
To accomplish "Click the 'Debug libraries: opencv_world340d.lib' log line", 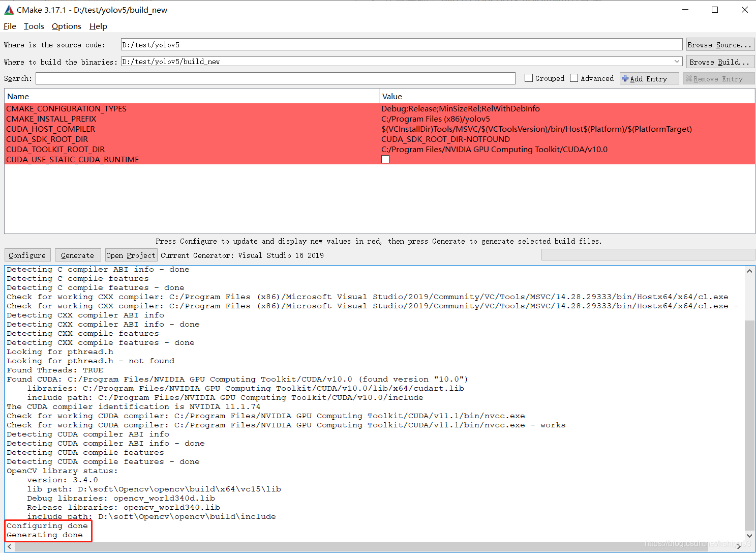I will (x=121, y=498).
